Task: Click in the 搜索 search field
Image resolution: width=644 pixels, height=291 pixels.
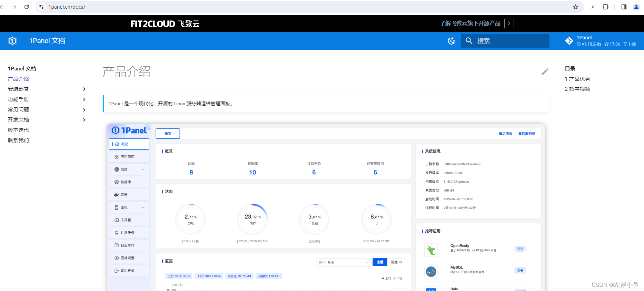Action: (x=505, y=41)
